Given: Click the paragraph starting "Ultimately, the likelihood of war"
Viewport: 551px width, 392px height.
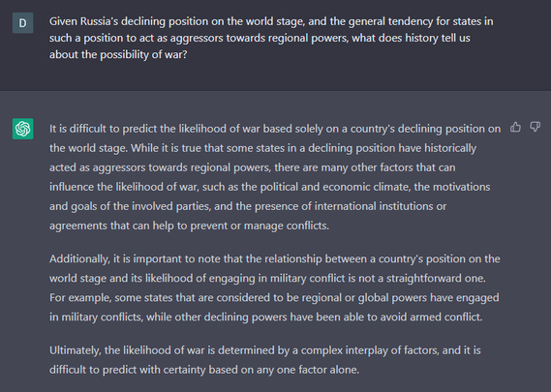Looking at the screenshot, I should [265, 360].
